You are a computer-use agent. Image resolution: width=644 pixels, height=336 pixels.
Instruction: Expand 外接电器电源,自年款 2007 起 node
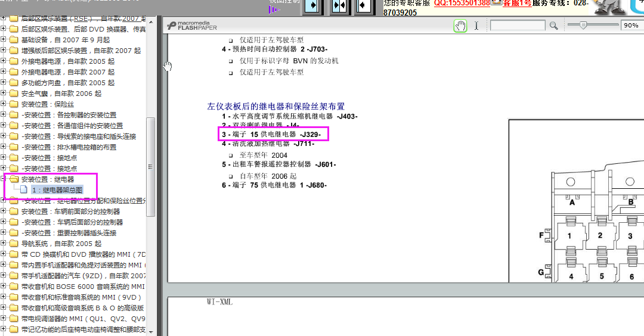[4, 71]
